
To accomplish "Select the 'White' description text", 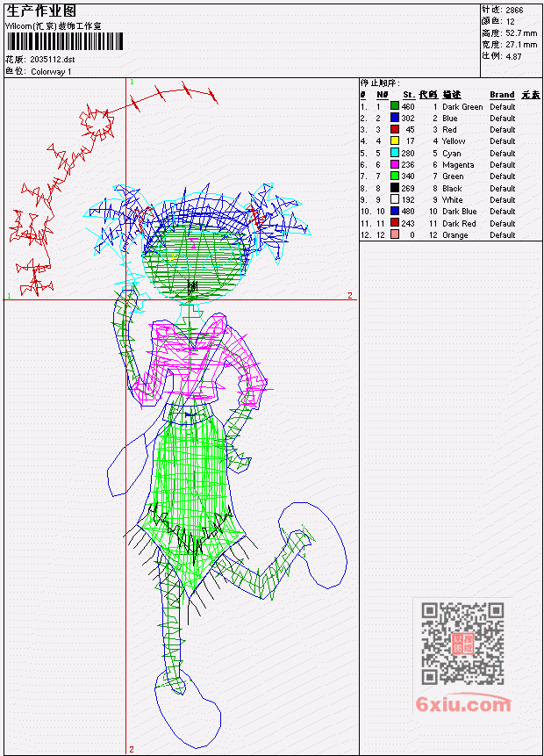I will pyautogui.click(x=453, y=199).
